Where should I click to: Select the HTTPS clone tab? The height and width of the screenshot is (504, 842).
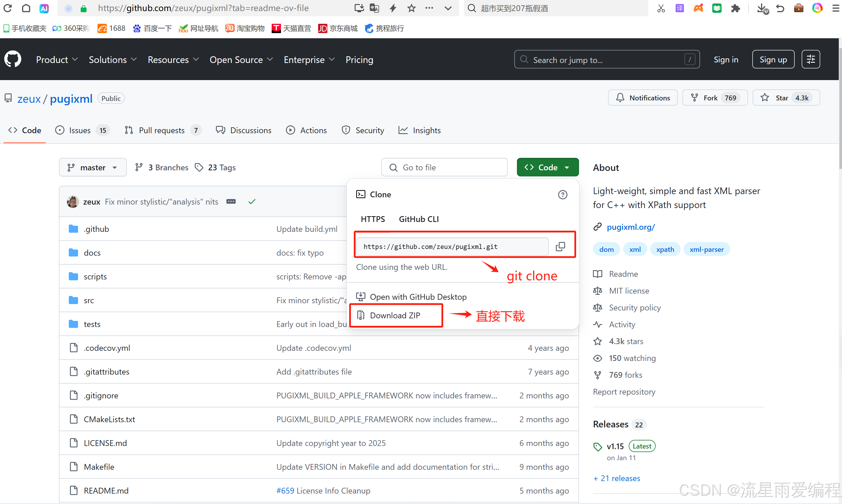(373, 219)
